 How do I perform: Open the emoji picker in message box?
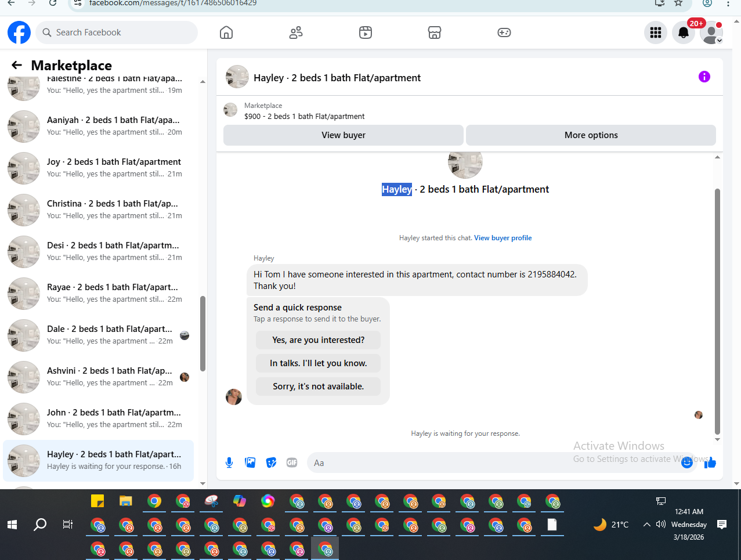point(687,463)
